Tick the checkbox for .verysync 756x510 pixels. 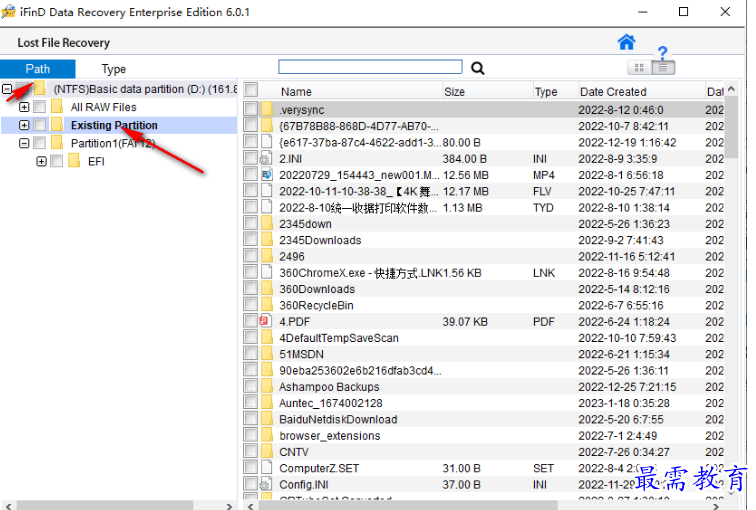tap(251, 108)
